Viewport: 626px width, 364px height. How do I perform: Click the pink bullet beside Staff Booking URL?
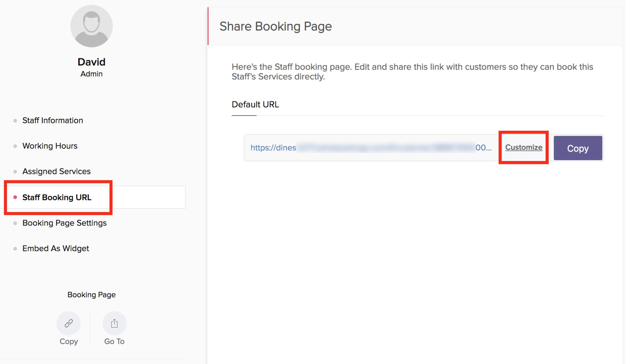pyautogui.click(x=15, y=197)
